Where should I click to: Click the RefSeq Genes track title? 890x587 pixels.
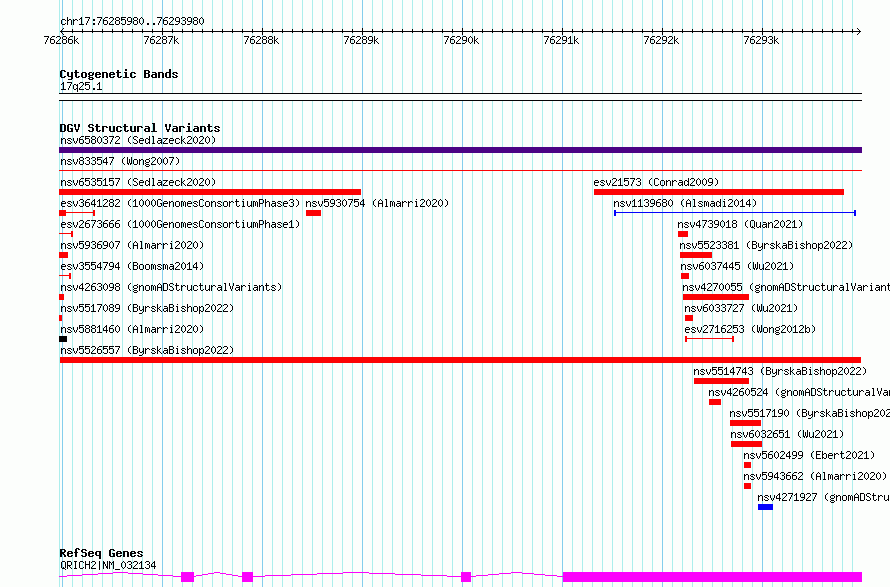click(x=101, y=553)
